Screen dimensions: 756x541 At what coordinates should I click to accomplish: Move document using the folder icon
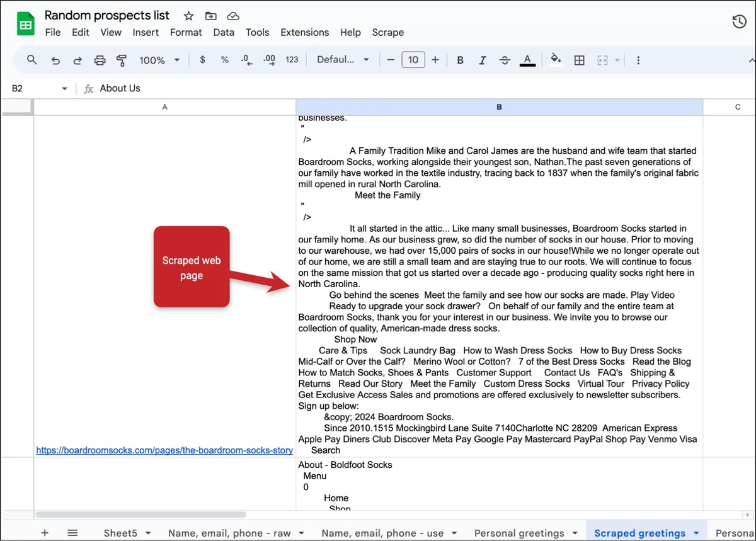click(211, 16)
